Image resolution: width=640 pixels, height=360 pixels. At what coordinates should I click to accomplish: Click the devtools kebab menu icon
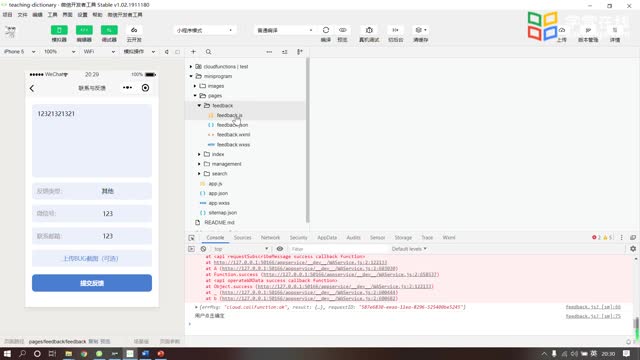coord(622,238)
